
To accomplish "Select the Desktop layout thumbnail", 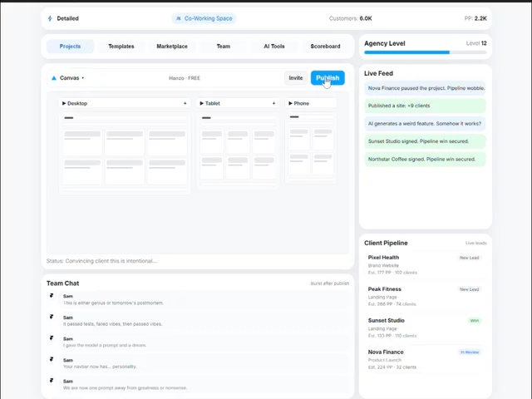I will 125,153.
